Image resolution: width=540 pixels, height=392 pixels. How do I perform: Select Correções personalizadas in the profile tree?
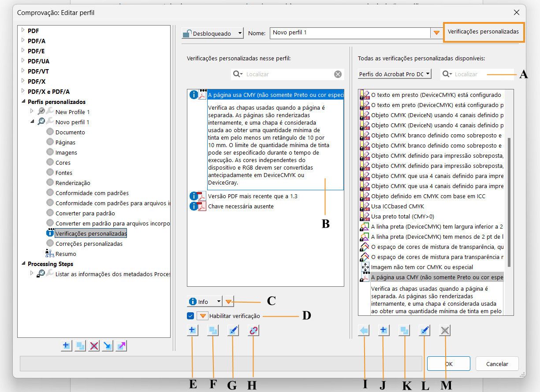[x=89, y=244]
